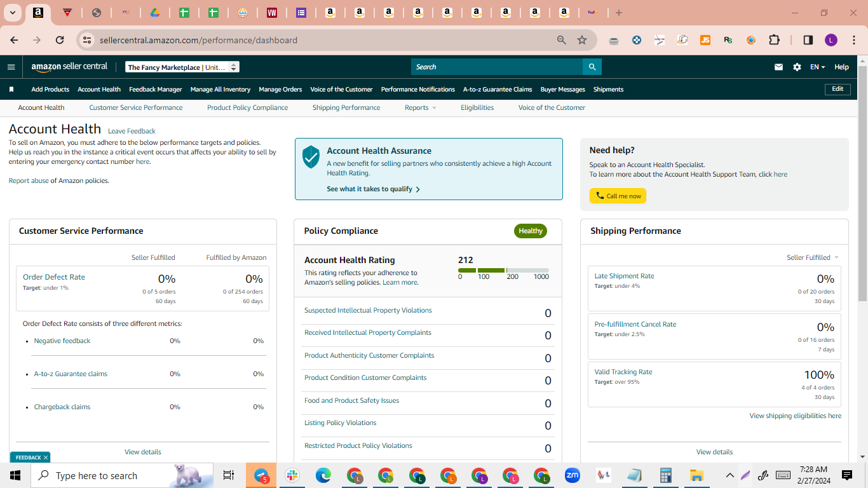Open Zoom from the taskbar
The width and height of the screenshot is (868, 488).
pos(573,475)
